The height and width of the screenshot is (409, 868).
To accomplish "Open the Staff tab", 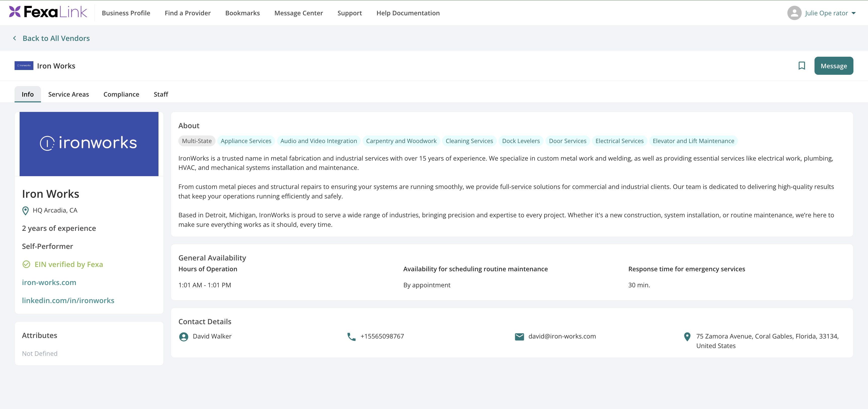I will pyautogui.click(x=161, y=94).
